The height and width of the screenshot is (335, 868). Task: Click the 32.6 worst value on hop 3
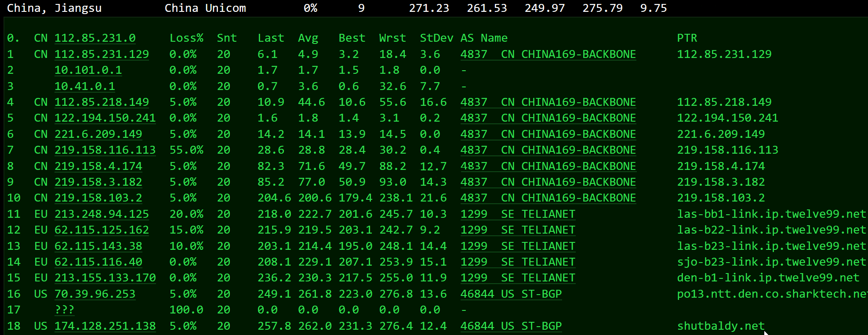coord(392,86)
